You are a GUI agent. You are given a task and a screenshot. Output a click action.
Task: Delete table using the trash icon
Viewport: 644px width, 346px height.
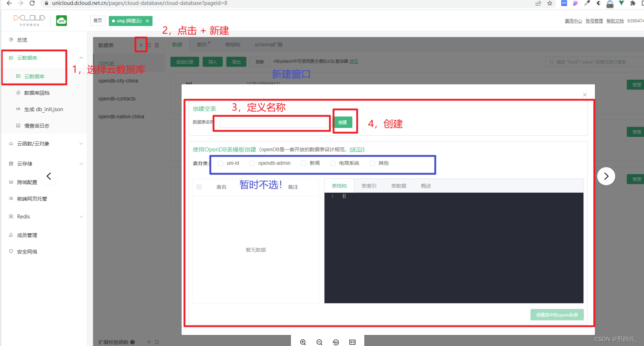[x=157, y=45]
